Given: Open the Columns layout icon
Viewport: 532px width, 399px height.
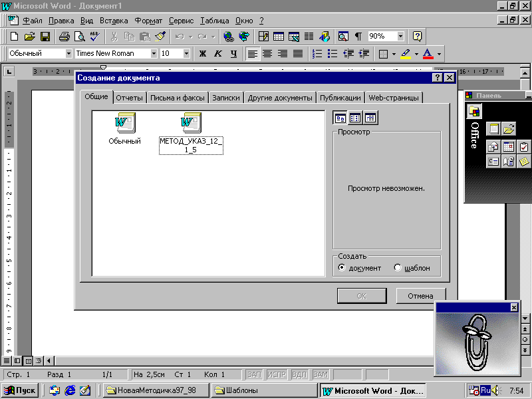Looking at the screenshot, I should point(309,37).
